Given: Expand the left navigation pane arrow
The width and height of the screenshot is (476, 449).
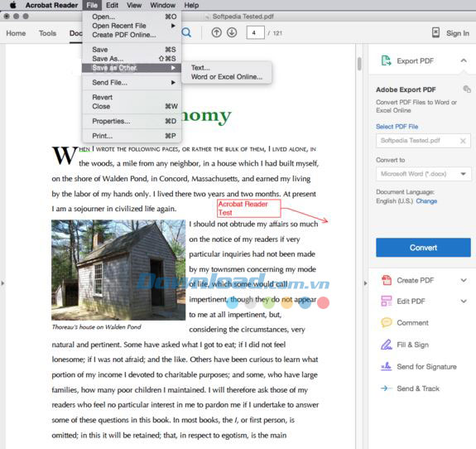Looking at the screenshot, I should tap(2, 283).
